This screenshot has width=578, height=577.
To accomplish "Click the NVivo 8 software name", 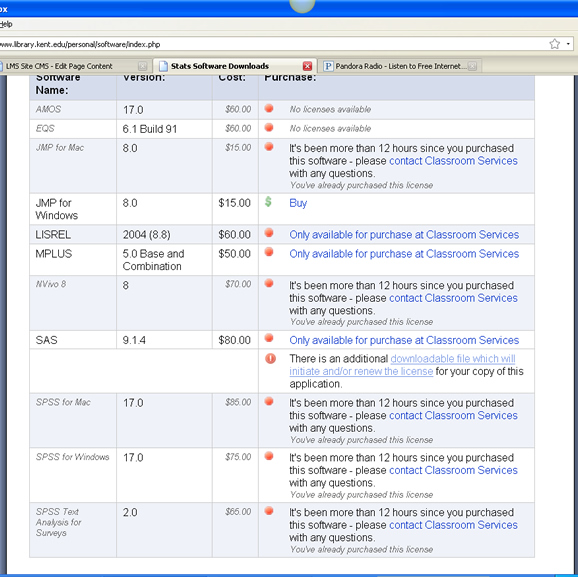I will [x=51, y=284].
